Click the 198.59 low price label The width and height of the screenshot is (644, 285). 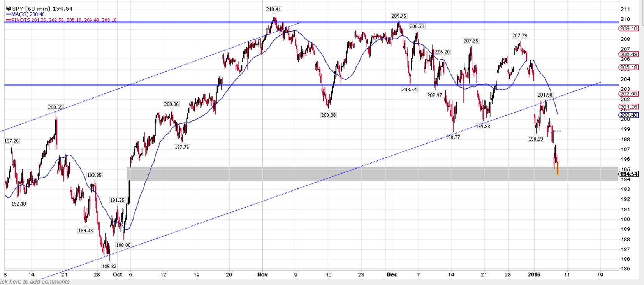pos(536,139)
